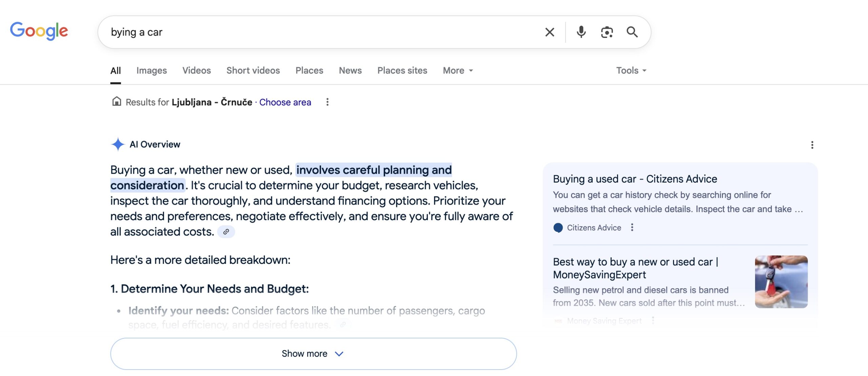Click the source link chip icon
The height and width of the screenshot is (376, 868).
pyautogui.click(x=226, y=232)
